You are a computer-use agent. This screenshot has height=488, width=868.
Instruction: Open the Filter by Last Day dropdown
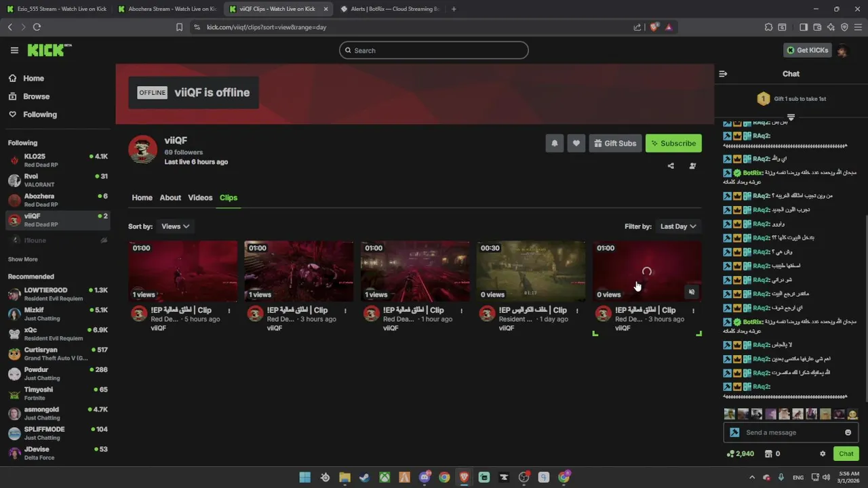pyautogui.click(x=678, y=226)
